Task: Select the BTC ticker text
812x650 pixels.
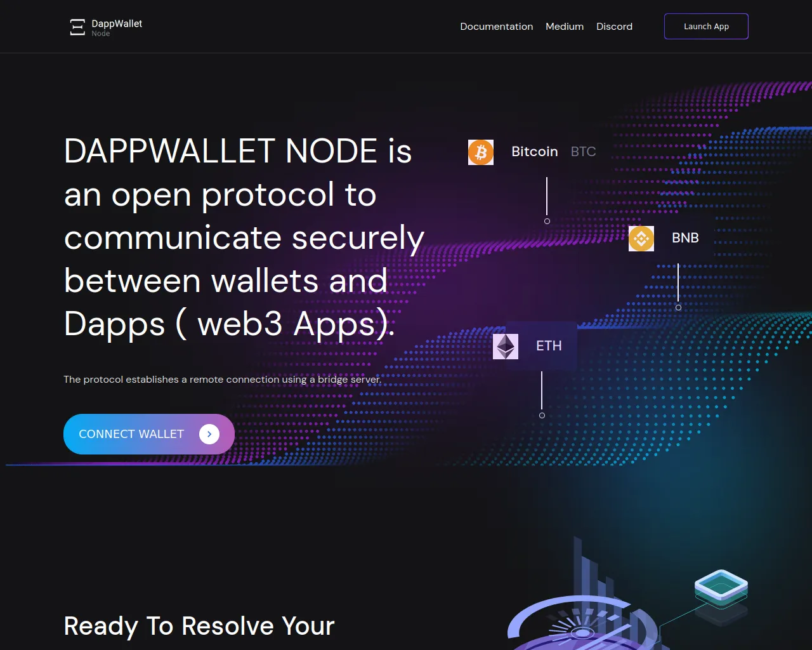Action: click(584, 152)
